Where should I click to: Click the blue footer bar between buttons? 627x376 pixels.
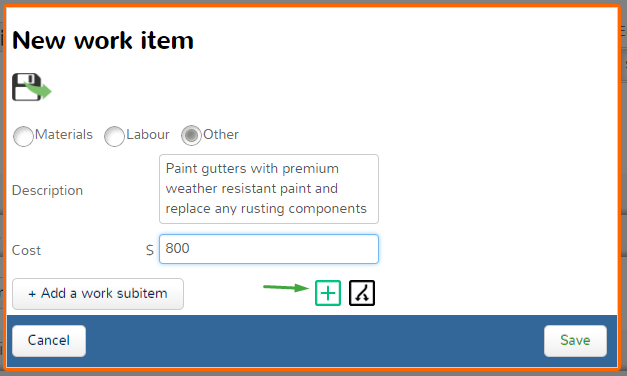tap(315, 341)
